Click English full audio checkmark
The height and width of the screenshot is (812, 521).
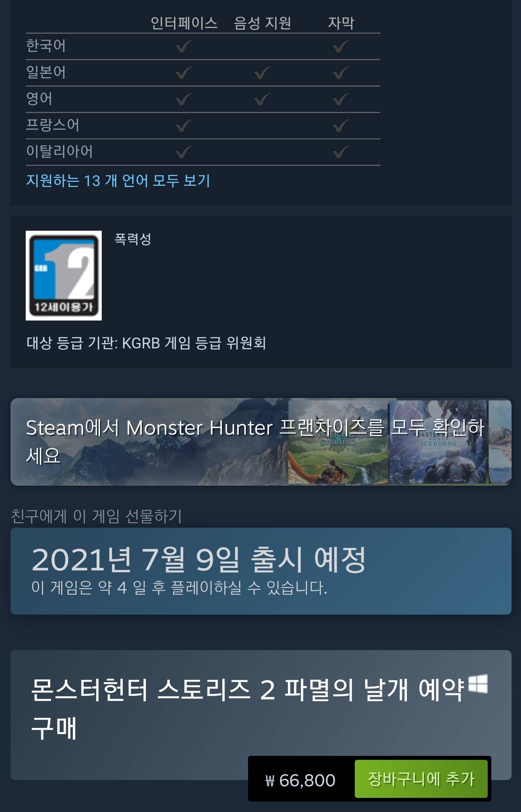[262, 99]
